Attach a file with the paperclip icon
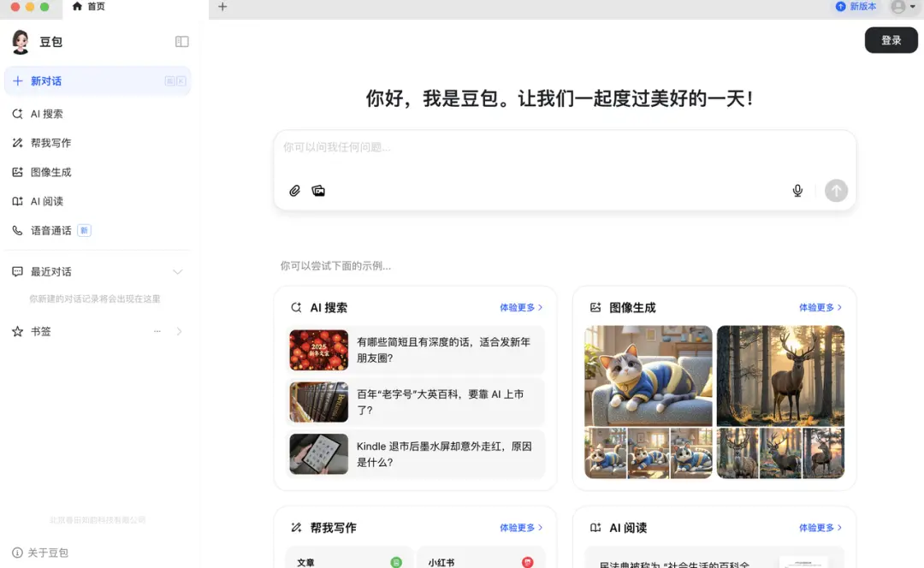 [x=294, y=190]
